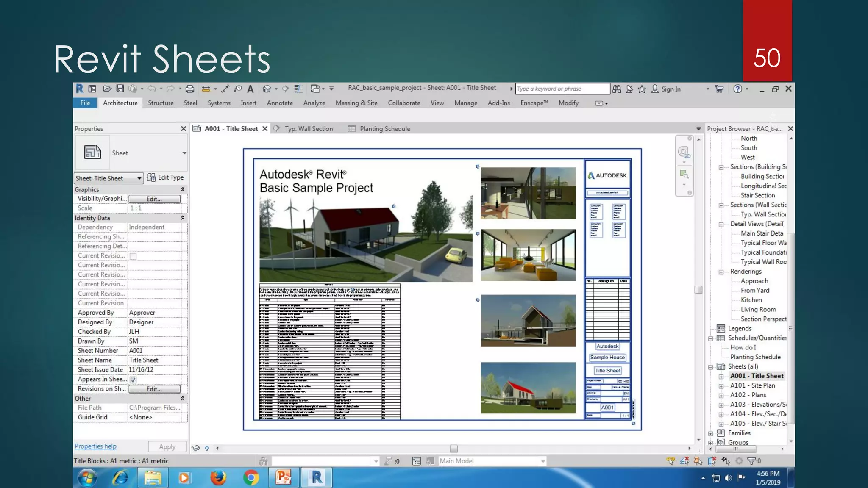Viewport: 868px width, 488px height.
Task: Switch to the Massing & Site ribbon tab
Action: [356, 103]
